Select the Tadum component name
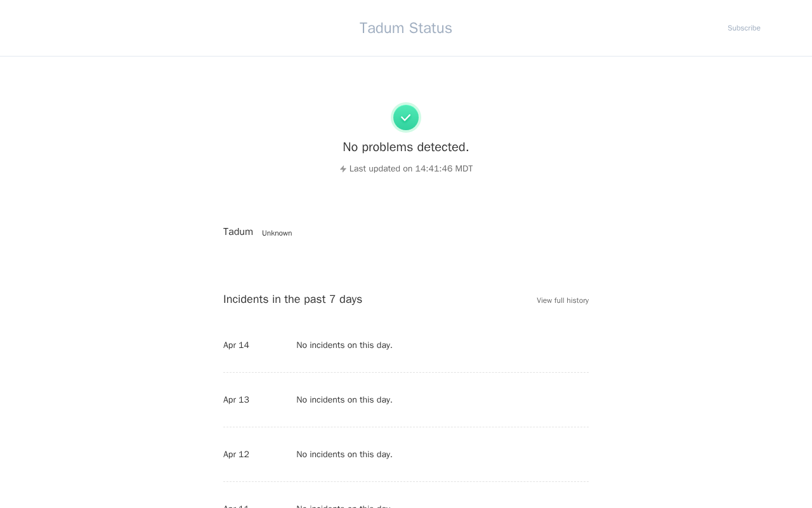Image resolution: width=812 pixels, height=508 pixels. click(238, 232)
